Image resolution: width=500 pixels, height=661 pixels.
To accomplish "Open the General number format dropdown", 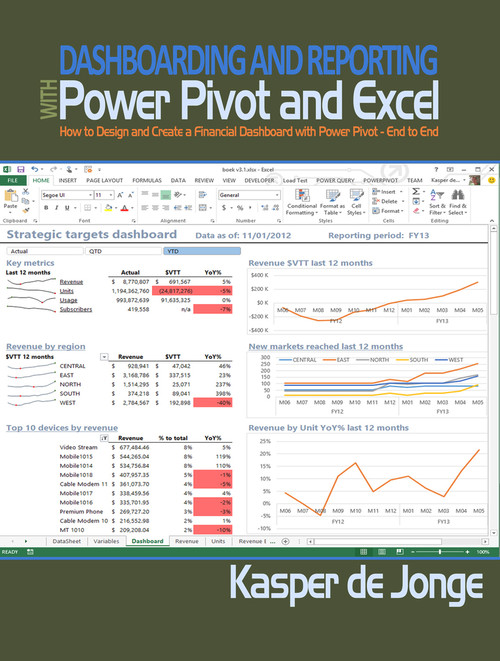I will tap(277, 195).
